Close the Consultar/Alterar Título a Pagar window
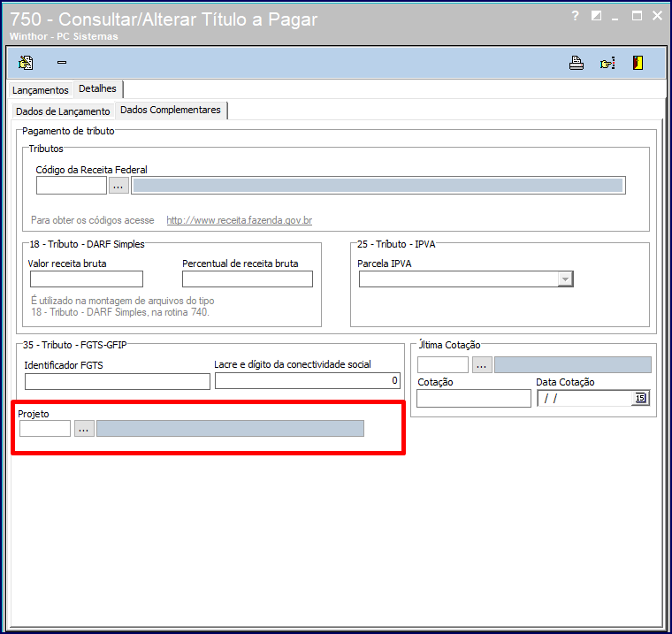The width and height of the screenshot is (672, 634). (657, 16)
